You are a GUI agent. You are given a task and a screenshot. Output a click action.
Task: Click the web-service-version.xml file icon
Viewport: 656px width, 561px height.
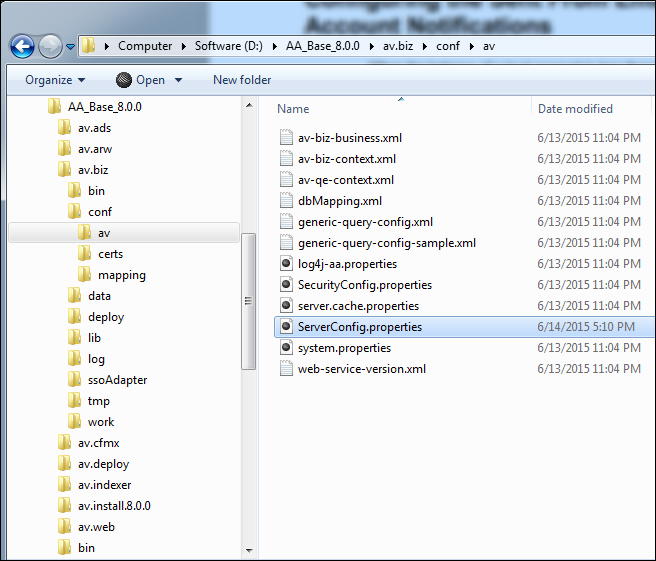pos(286,369)
